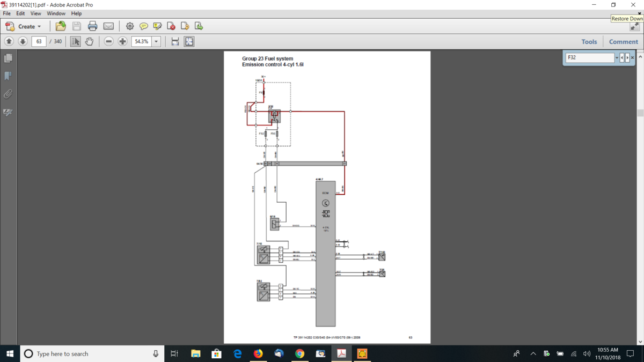The height and width of the screenshot is (362, 644).
Task: Go to the previous page arrow
Action: (9, 41)
